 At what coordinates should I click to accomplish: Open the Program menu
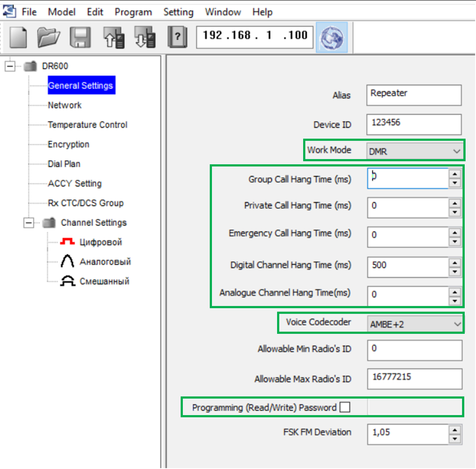[x=133, y=12]
